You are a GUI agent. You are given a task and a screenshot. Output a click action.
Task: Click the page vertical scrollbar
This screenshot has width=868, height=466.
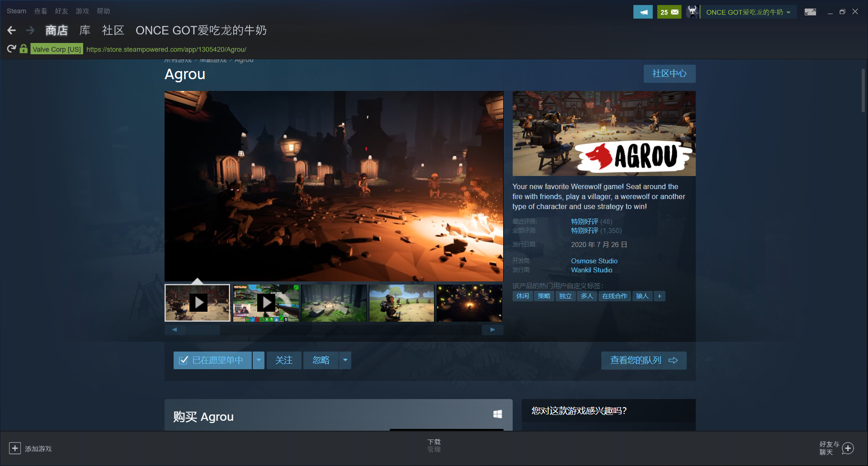pos(863,90)
